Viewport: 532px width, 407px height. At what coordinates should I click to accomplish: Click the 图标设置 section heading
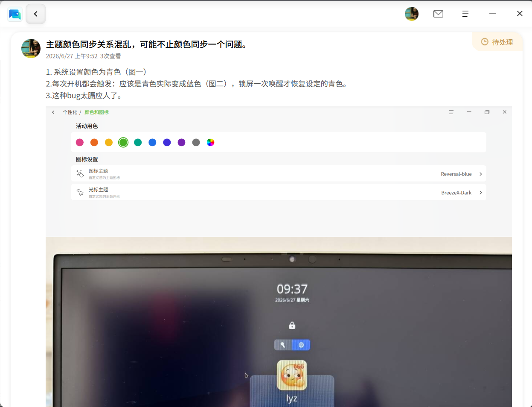(87, 159)
